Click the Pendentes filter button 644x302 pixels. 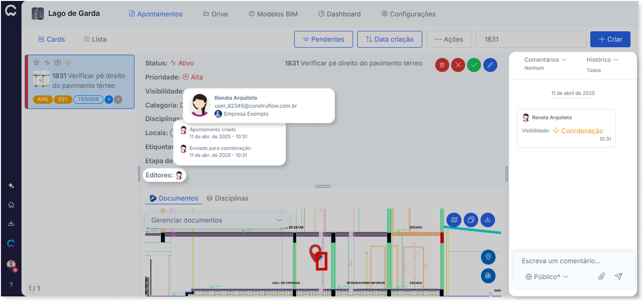[323, 39]
